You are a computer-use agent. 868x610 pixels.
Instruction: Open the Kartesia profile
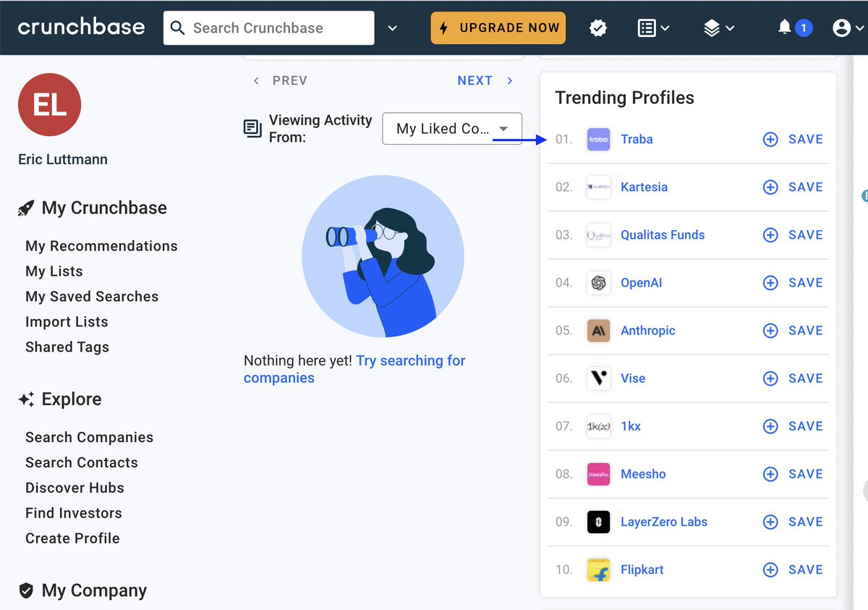tap(644, 187)
